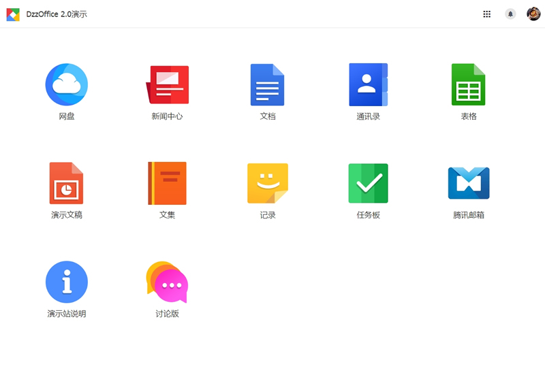This screenshot has width=545, height=392.
Task: Launch the 记录 notes app
Action: click(x=268, y=183)
